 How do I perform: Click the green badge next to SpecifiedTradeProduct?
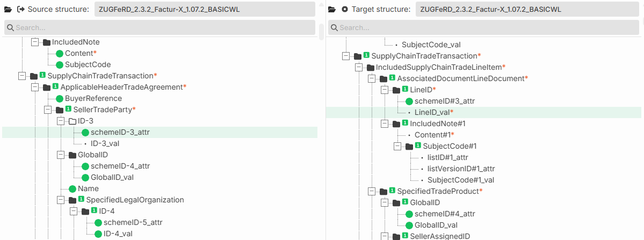[392, 191]
